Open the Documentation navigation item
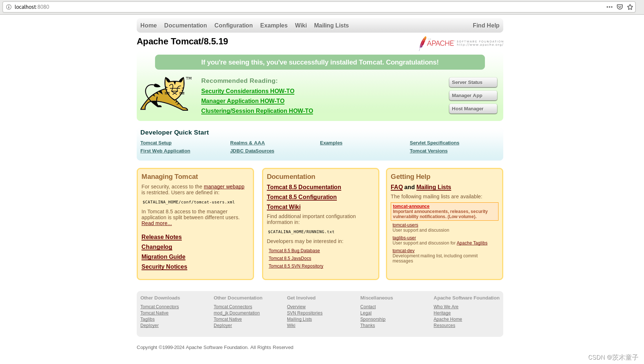Image resolution: width=644 pixels, height=364 pixels. click(185, 26)
